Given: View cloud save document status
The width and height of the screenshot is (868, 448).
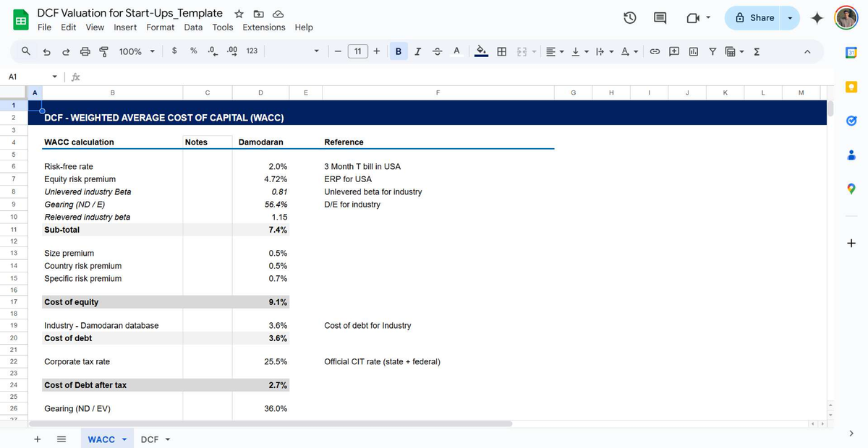Looking at the screenshot, I should click(277, 13).
